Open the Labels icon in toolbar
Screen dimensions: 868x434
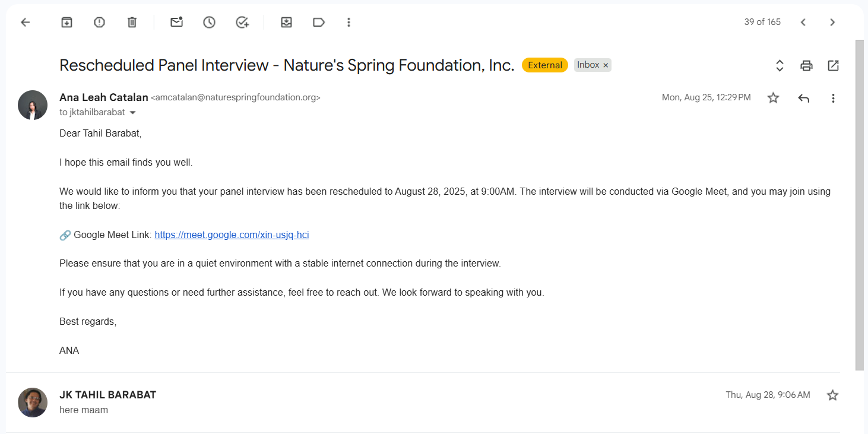(x=319, y=22)
